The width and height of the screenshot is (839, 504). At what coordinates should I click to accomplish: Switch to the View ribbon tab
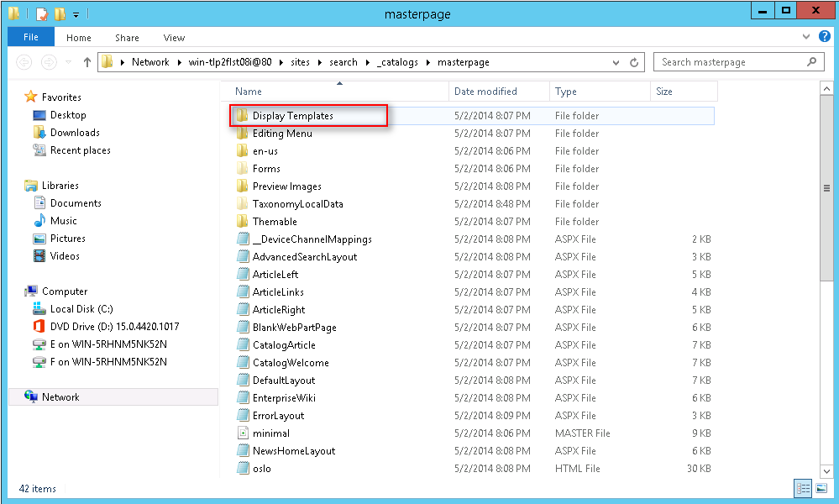pyautogui.click(x=174, y=37)
